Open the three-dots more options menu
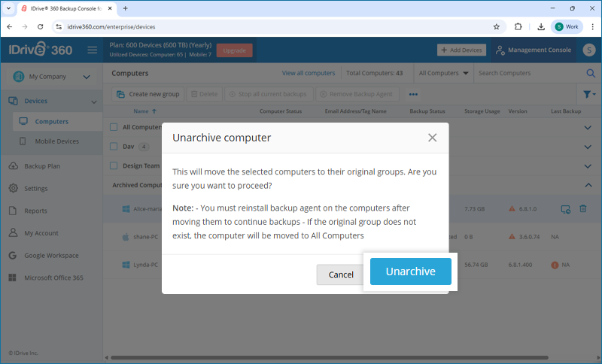 413,94
